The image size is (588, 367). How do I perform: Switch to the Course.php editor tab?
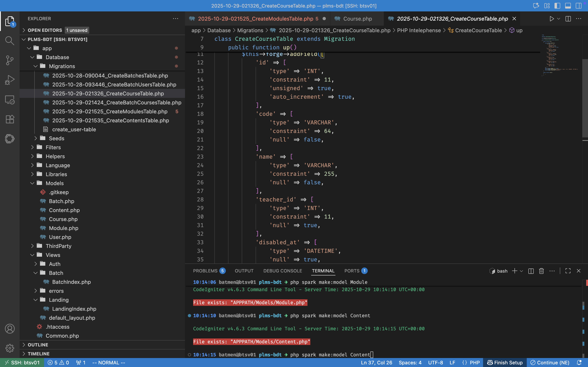pyautogui.click(x=357, y=19)
